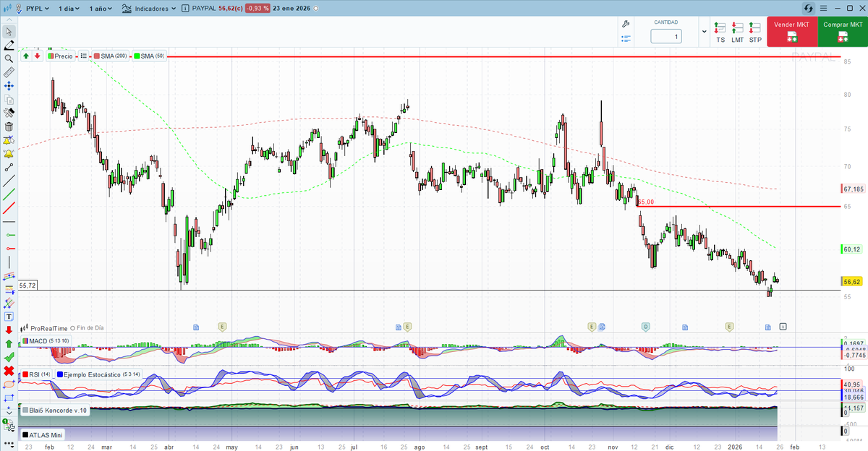Activate the magnifier zoom tool
This screenshot has width=868, height=451.
point(9,59)
